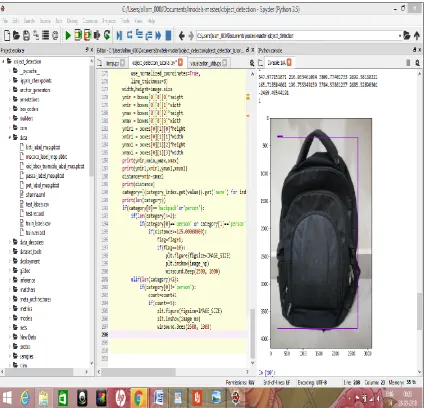This screenshot has width=427, height=408.
Task: Click the Encoding UTF-8 status entry
Action: point(312,382)
